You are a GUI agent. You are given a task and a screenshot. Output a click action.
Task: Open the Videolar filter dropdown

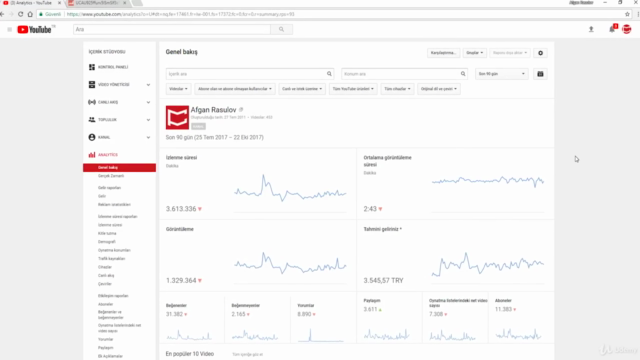pos(178,89)
